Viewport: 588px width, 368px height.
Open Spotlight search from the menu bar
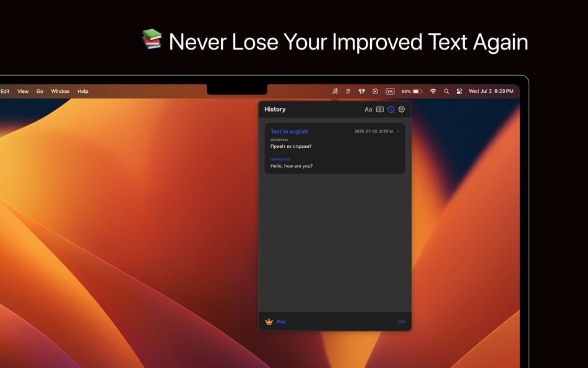(x=446, y=91)
